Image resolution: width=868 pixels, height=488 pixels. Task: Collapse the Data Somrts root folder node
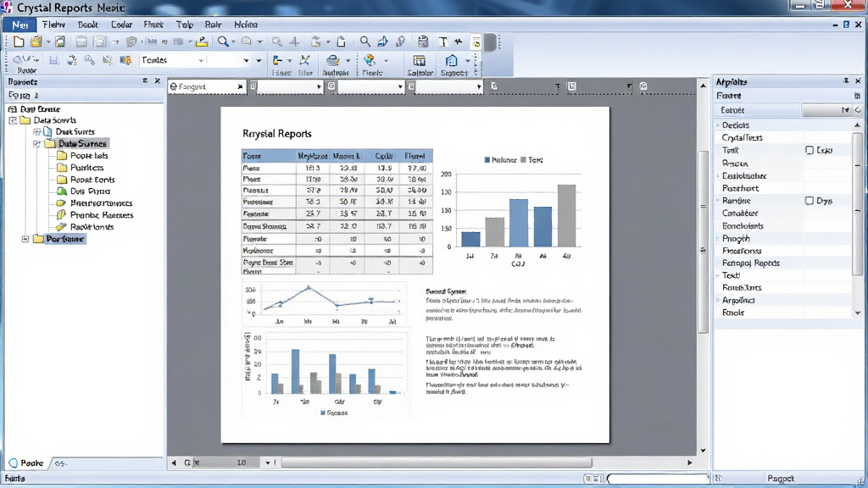point(13,120)
